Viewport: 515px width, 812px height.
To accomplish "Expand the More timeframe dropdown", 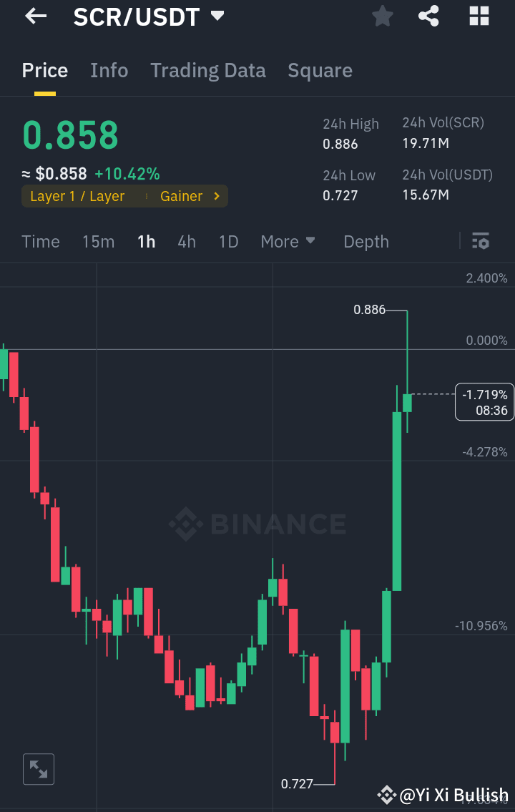I will click(288, 242).
